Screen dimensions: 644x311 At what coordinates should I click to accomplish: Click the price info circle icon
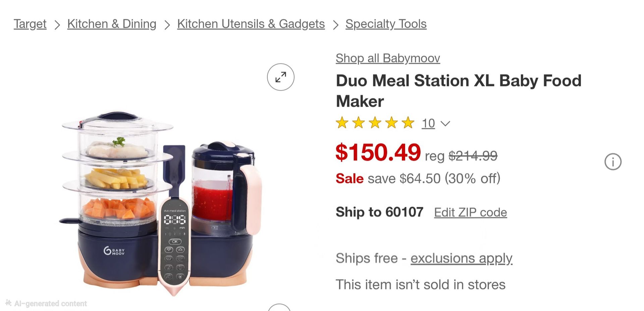(613, 162)
